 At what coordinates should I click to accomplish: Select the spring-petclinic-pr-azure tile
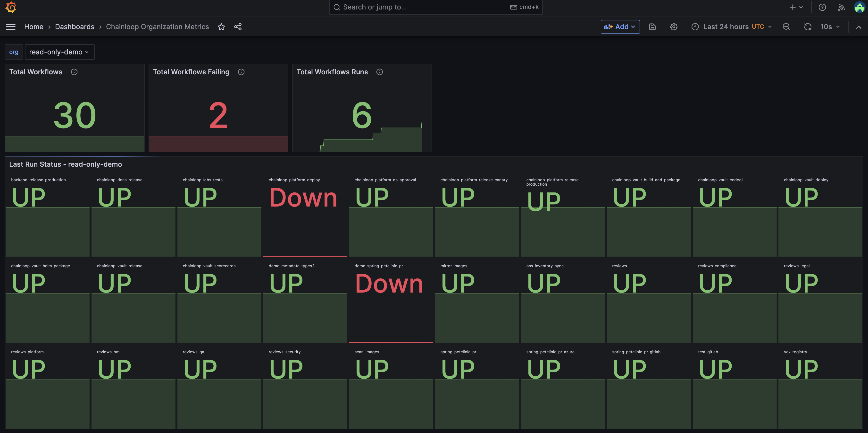pos(563,388)
